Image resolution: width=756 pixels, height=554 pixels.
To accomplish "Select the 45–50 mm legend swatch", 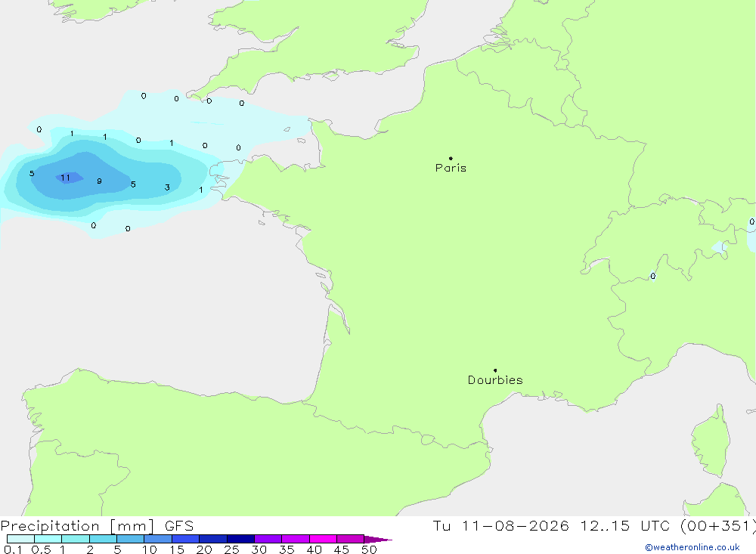I will click(x=351, y=539).
